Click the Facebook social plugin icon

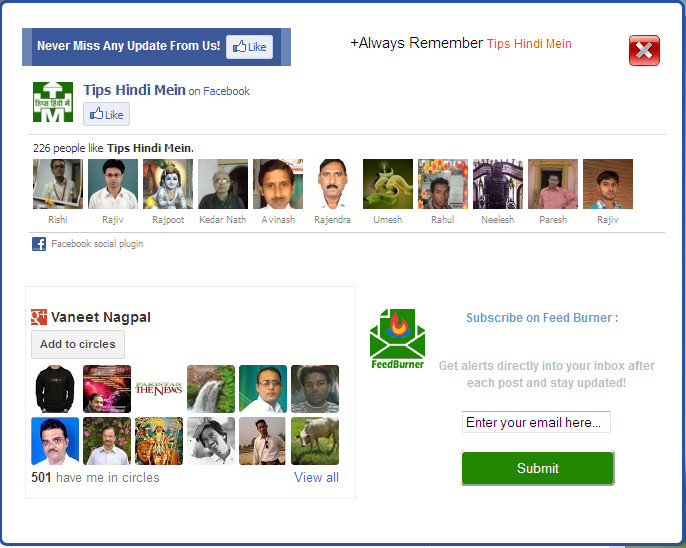pyautogui.click(x=39, y=244)
